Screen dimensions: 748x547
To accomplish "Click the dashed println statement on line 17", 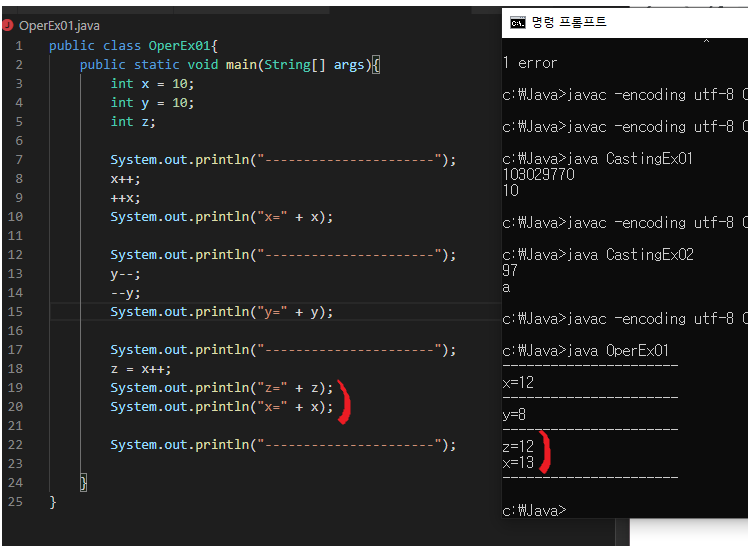I will [283, 350].
